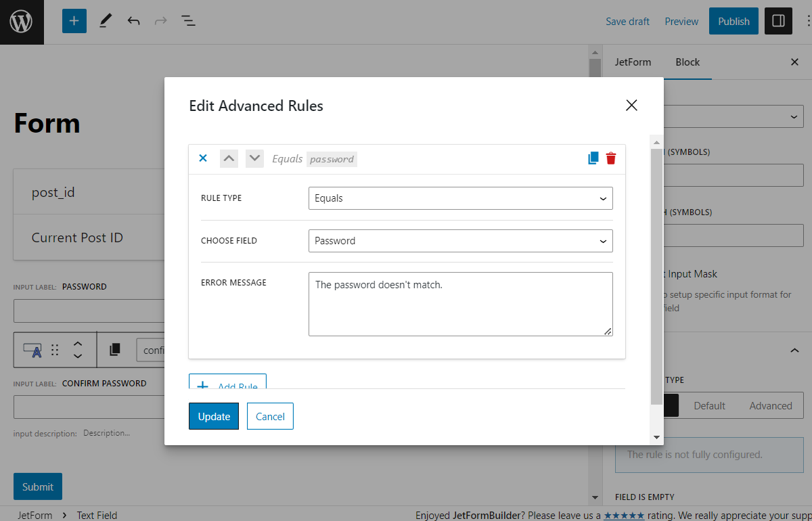
Task: Delete the Equals rule with trash icon
Action: (610, 158)
